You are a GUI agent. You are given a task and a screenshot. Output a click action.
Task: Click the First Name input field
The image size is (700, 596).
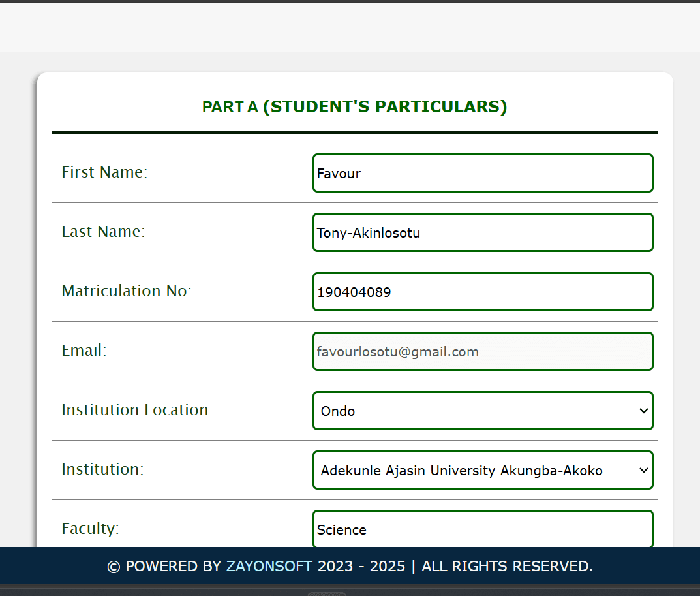pos(483,173)
